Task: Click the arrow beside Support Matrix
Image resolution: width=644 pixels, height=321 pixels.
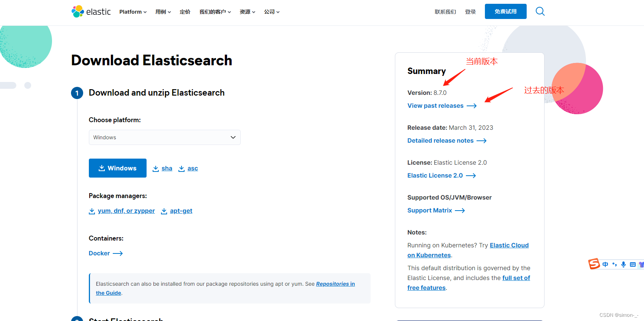Action: [x=460, y=211]
